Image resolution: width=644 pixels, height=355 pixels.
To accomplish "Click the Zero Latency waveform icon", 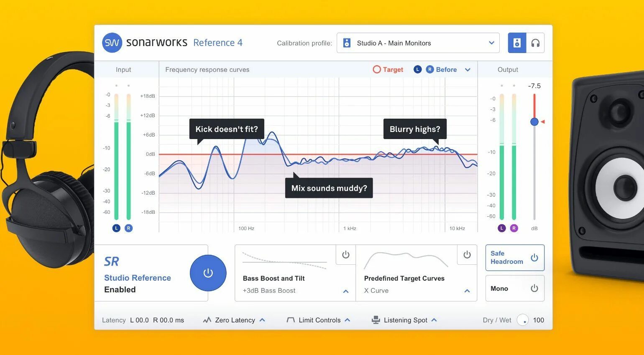I will point(207,320).
